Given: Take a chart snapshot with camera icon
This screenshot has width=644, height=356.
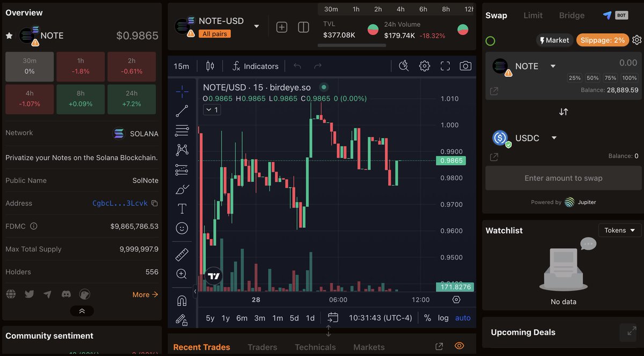Looking at the screenshot, I should [x=465, y=66].
